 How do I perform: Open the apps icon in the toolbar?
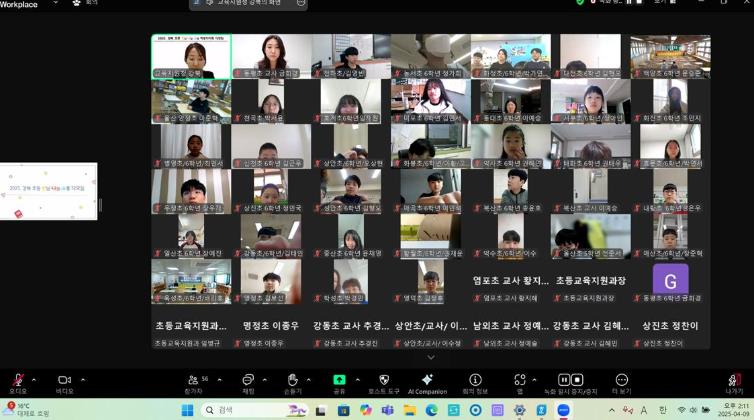518,381
